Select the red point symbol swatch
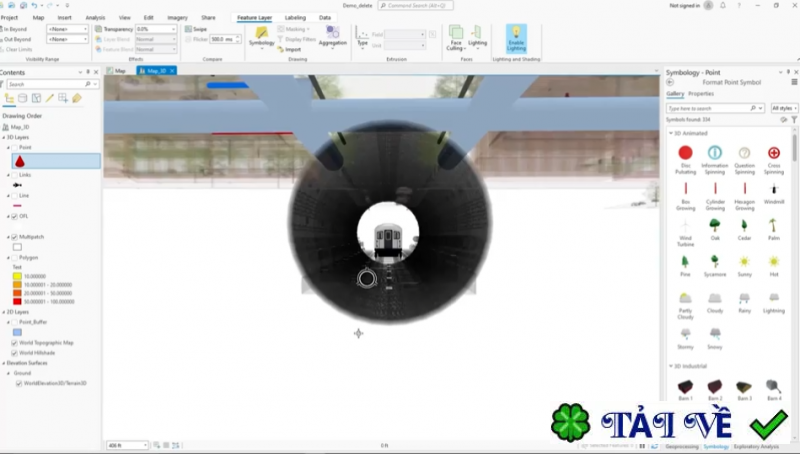The image size is (800, 454). [19, 161]
